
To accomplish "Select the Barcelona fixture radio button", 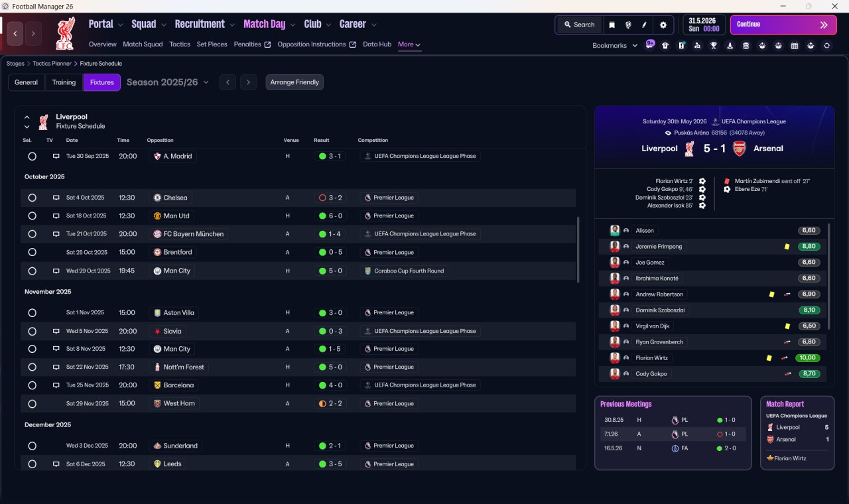I will click(32, 385).
